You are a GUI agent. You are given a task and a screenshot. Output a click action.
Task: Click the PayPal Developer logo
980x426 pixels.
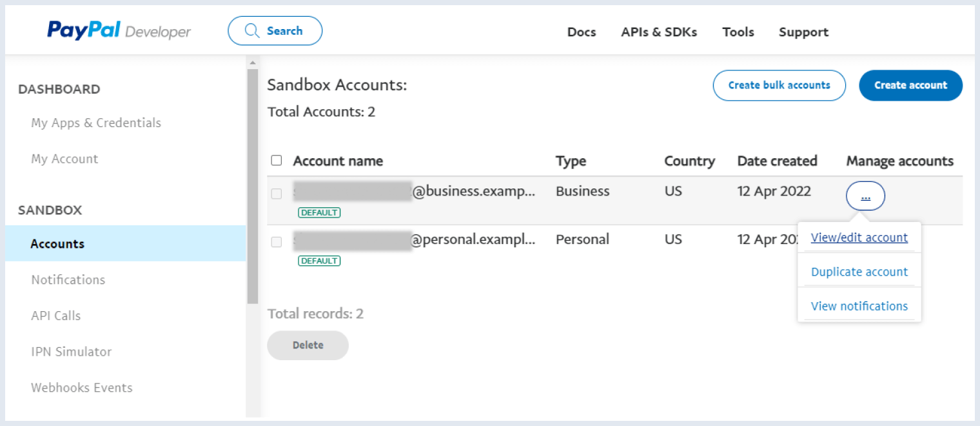tap(119, 30)
